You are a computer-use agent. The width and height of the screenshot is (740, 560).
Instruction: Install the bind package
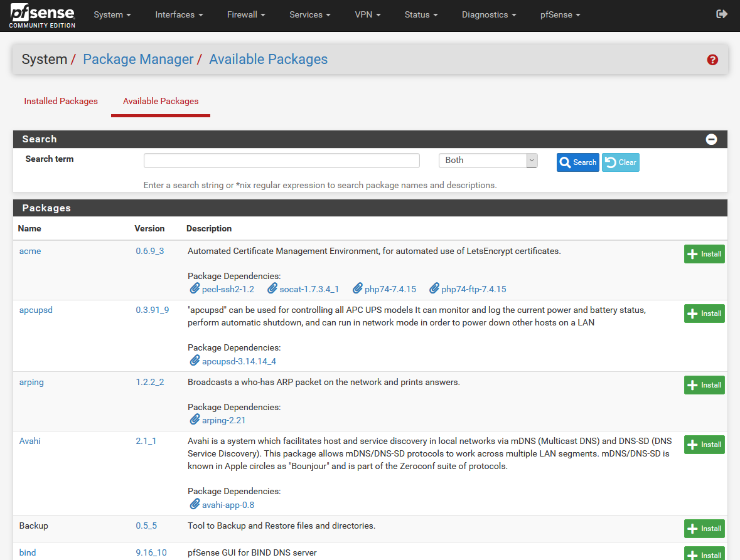pos(704,554)
